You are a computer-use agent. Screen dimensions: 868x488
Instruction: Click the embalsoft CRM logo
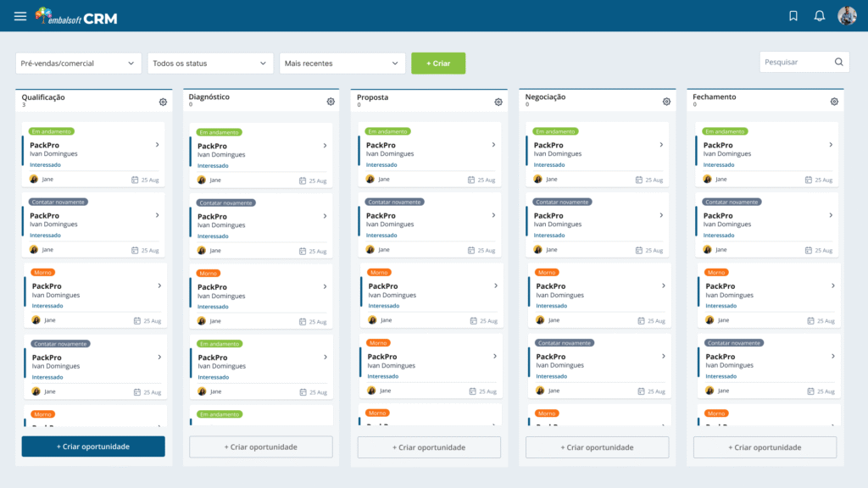pos(77,16)
